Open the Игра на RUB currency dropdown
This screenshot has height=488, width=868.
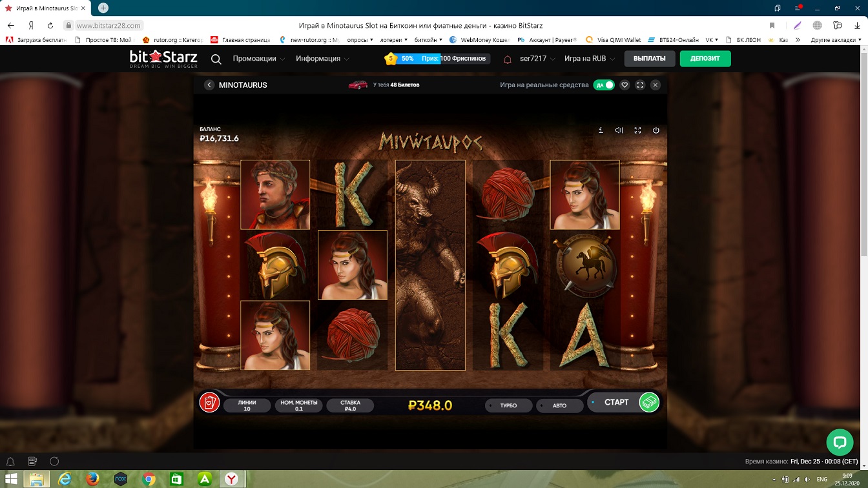click(x=590, y=59)
